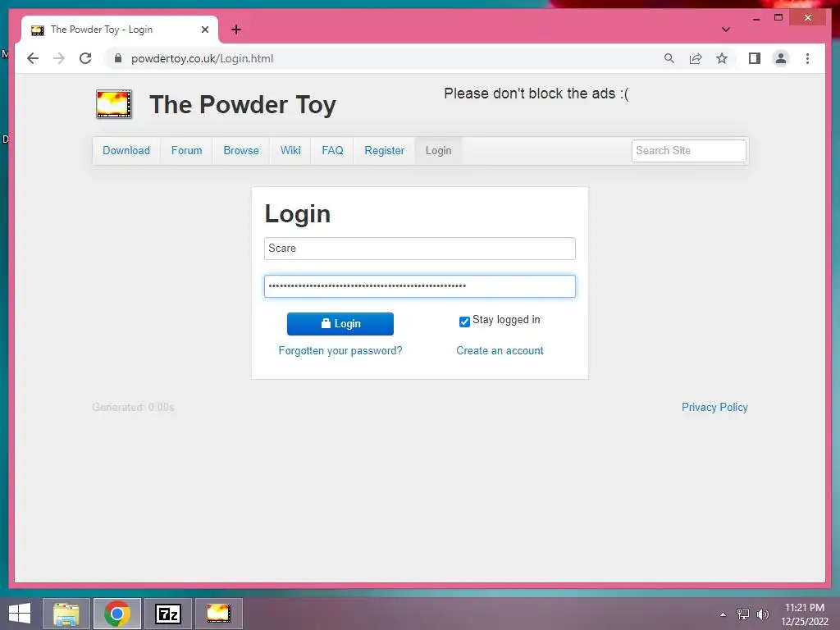Screen dimensions: 840x630
Task: Click the padlock site info icon
Action: click(x=118, y=58)
